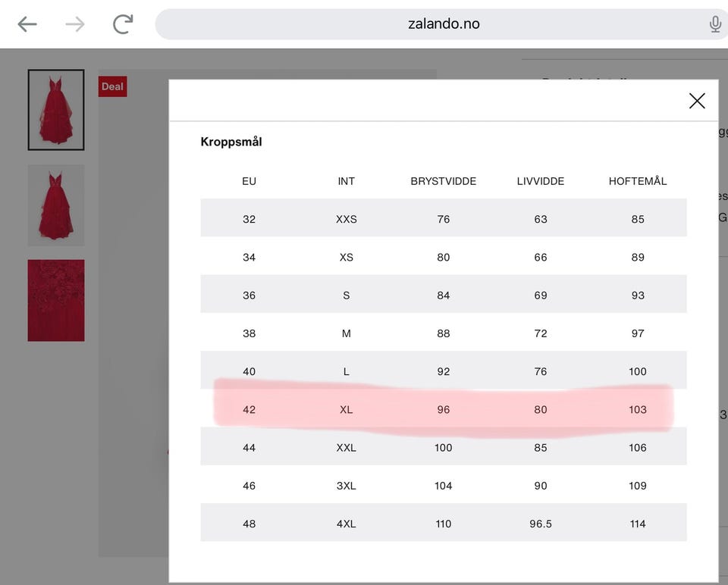Go back with the browser back arrow
Image resolution: width=728 pixels, height=585 pixels.
pyautogui.click(x=27, y=24)
